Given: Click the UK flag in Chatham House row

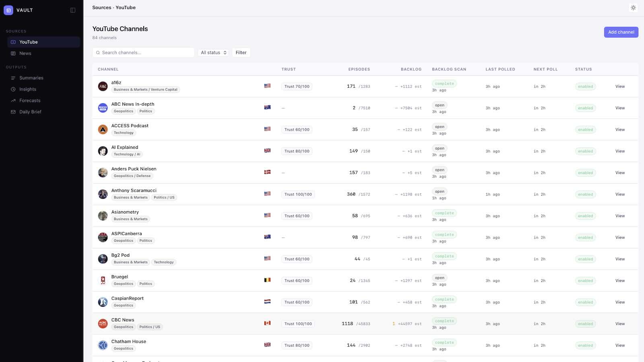Looking at the screenshot, I should click(x=267, y=345).
